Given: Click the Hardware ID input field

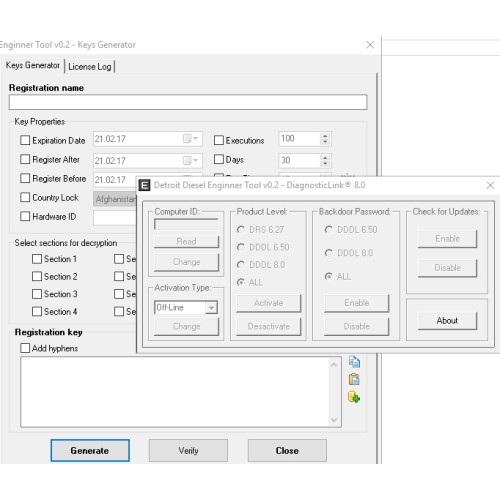Looking at the screenshot, I should pyautogui.click(x=115, y=218).
